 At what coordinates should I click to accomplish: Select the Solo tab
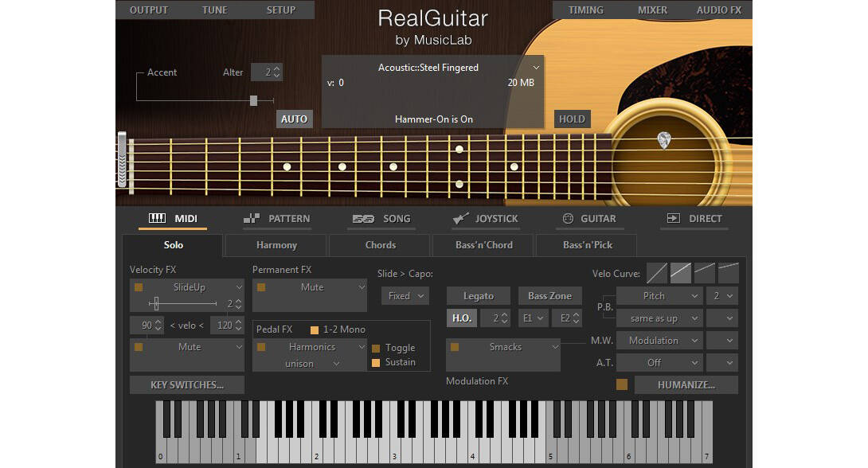[174, 245]
